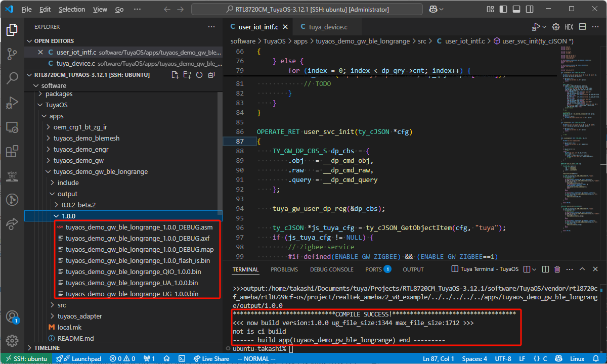This screenshot has width=607, height=364.
Task: Switch to PROBLEMS panel tab
Action: (284, 269)
